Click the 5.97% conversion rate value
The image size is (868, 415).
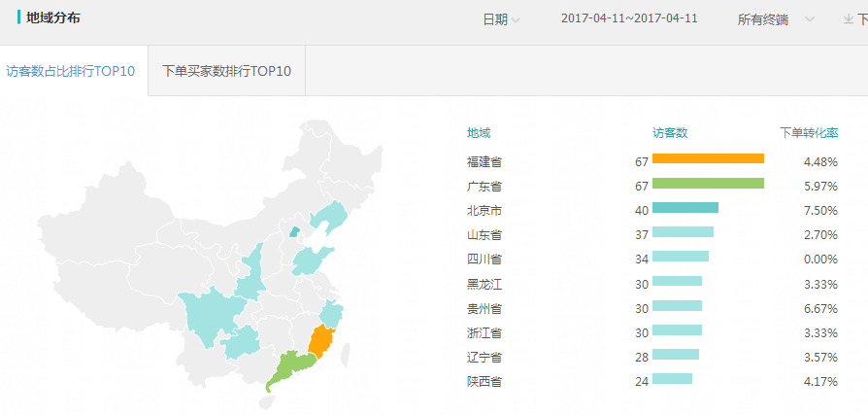pyautogui.click(x=820, y=187)
